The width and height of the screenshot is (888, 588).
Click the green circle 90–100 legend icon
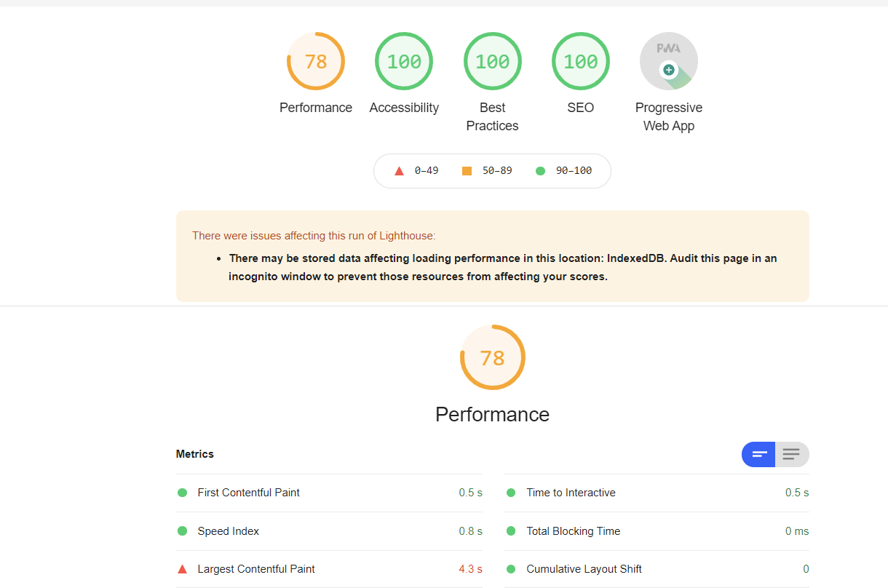point(540,171)
